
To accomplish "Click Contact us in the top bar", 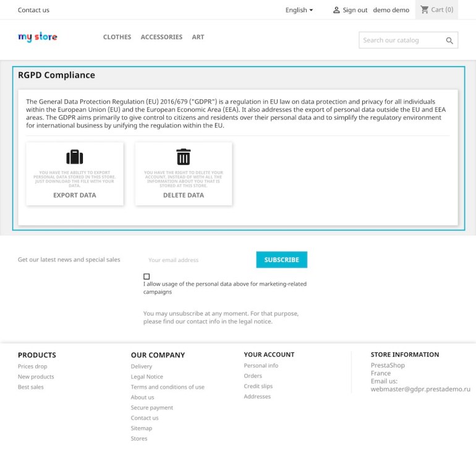I will click(33, 10).
